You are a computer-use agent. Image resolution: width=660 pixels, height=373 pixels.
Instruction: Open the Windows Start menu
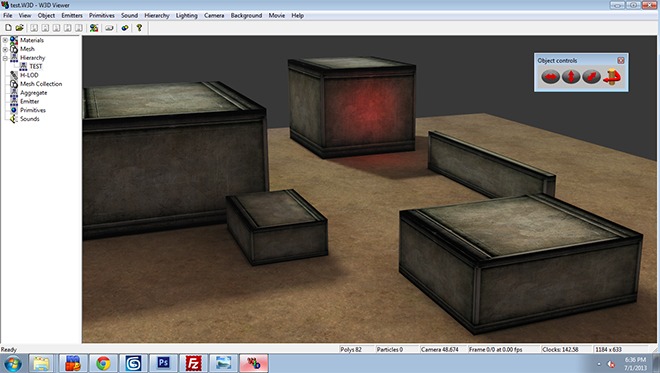click(12, 364)
